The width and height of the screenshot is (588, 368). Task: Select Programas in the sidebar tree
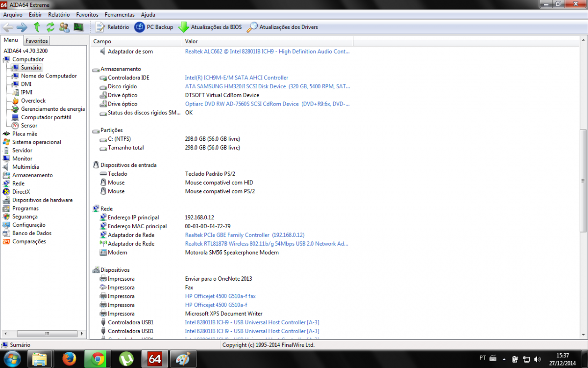point(25,209)
